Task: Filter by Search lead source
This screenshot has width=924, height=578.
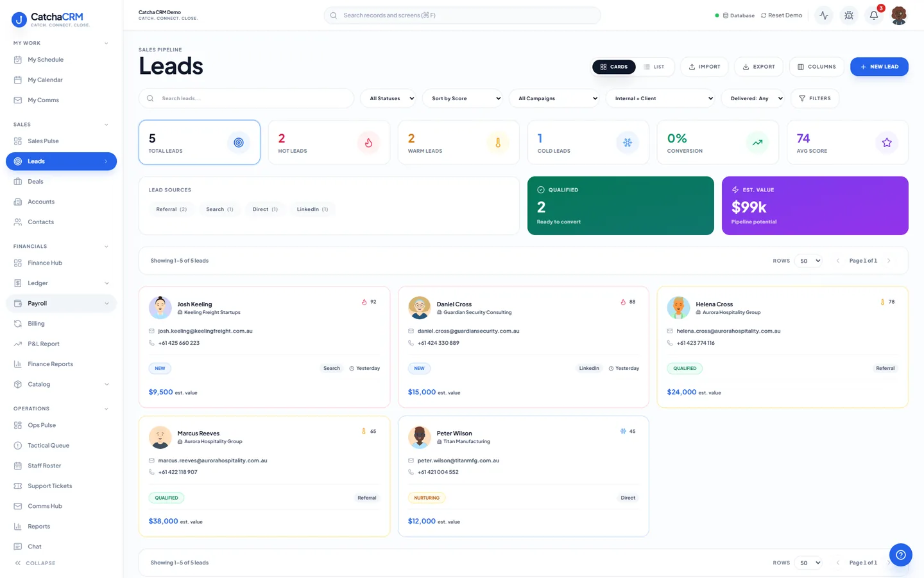Action: point(219,209)
